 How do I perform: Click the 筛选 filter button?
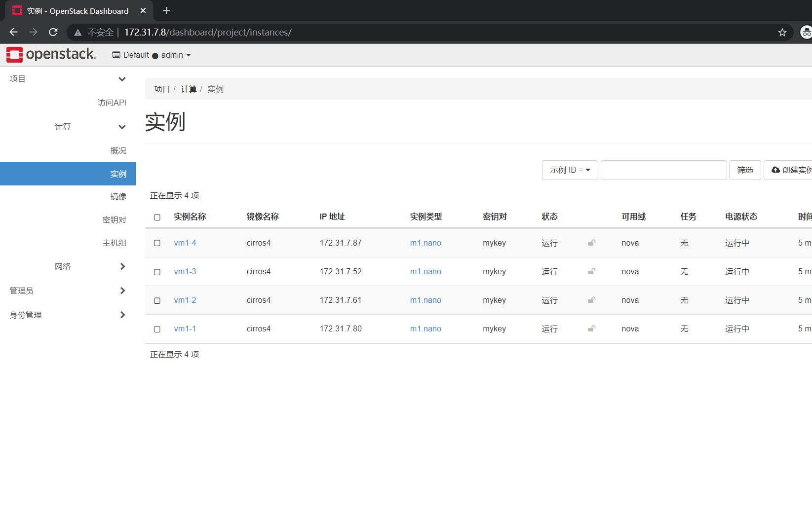[745, 170]
